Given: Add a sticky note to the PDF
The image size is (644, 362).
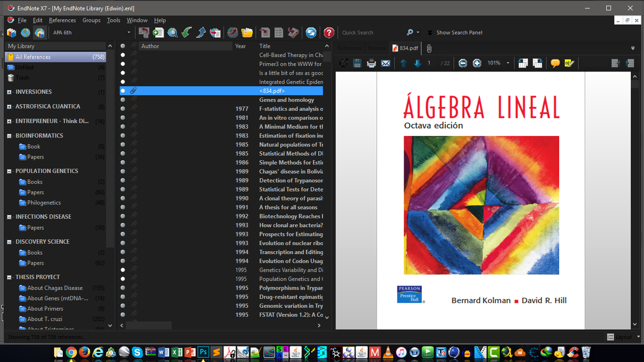Looking at the screenshot, I should pyautogui.click(x=555, y=63).
